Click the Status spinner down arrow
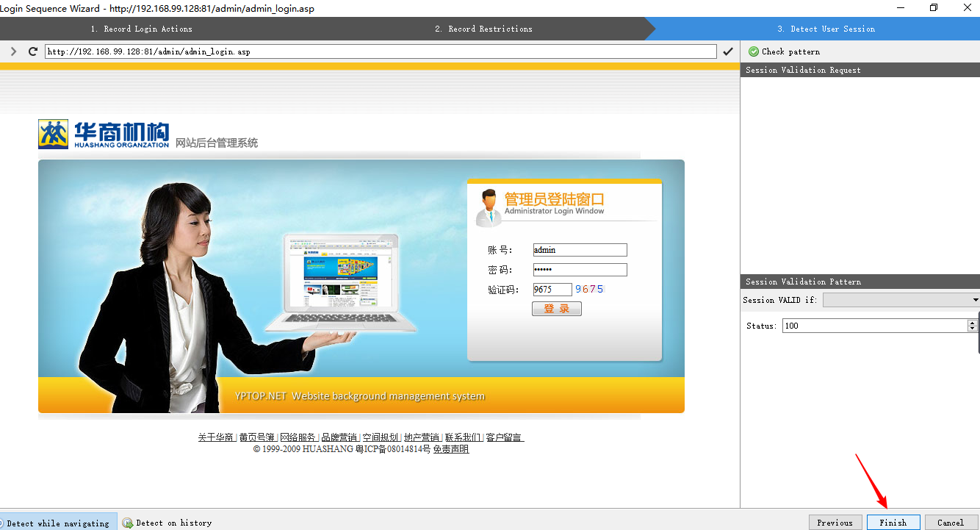The image size is (980, 530). point(973,328)
